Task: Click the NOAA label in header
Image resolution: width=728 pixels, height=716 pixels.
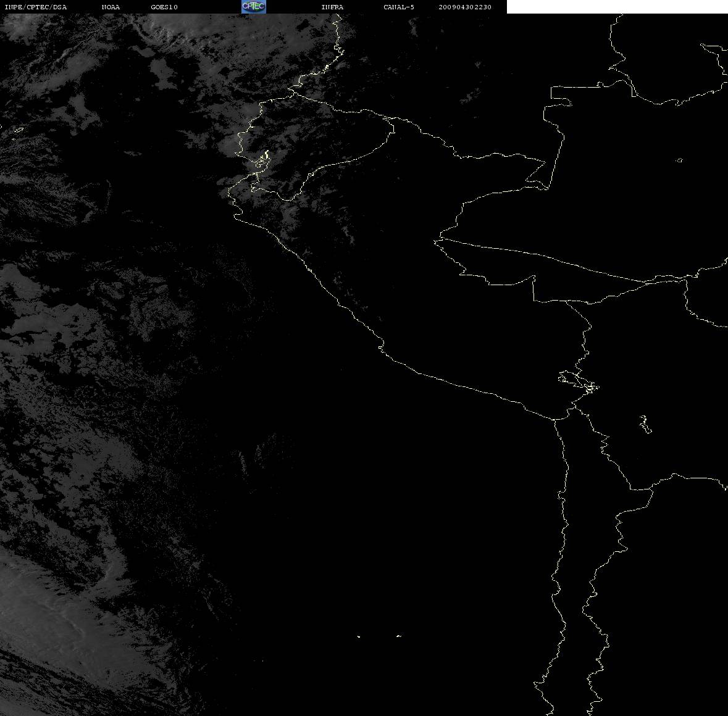Action: (x=111, y=7)
